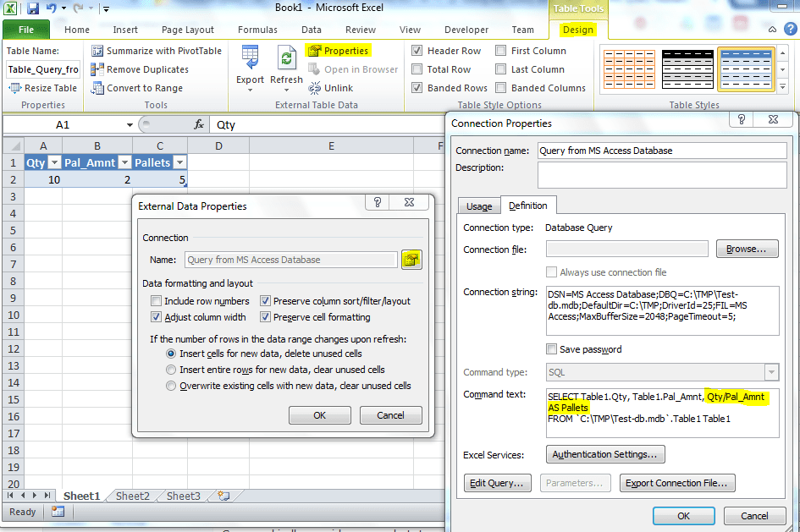800x532 pixels.
Task: Toggle Header Row checkbox
Action: pyautogui.click(x=417, y=51)
